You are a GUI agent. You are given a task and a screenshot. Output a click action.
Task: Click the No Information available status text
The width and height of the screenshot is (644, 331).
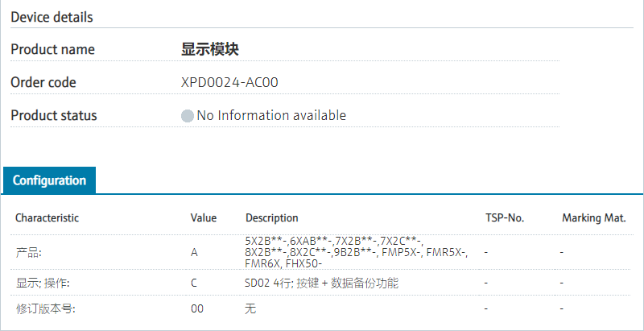point(271,115)
